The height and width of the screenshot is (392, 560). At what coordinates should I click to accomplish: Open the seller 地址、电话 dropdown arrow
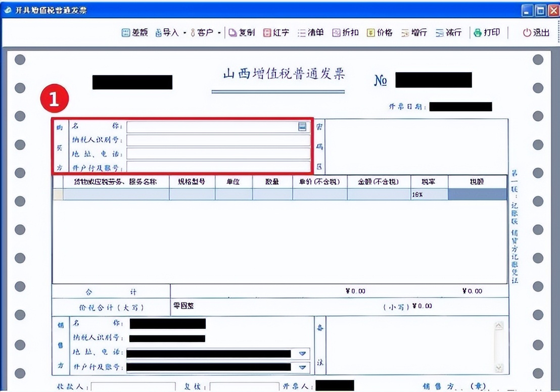[x=303, y=354]
